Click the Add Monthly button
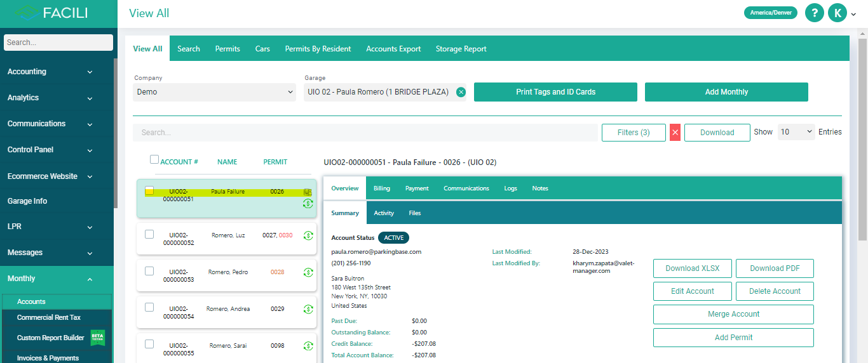The width and height of the screenshot is (868, 363). click(x=726, y=92)
